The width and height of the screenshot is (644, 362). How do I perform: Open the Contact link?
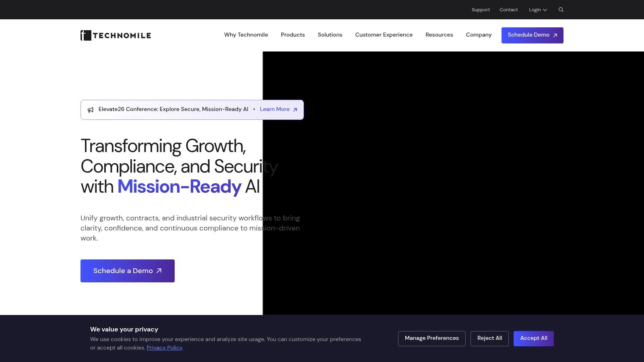pos(508,10)
